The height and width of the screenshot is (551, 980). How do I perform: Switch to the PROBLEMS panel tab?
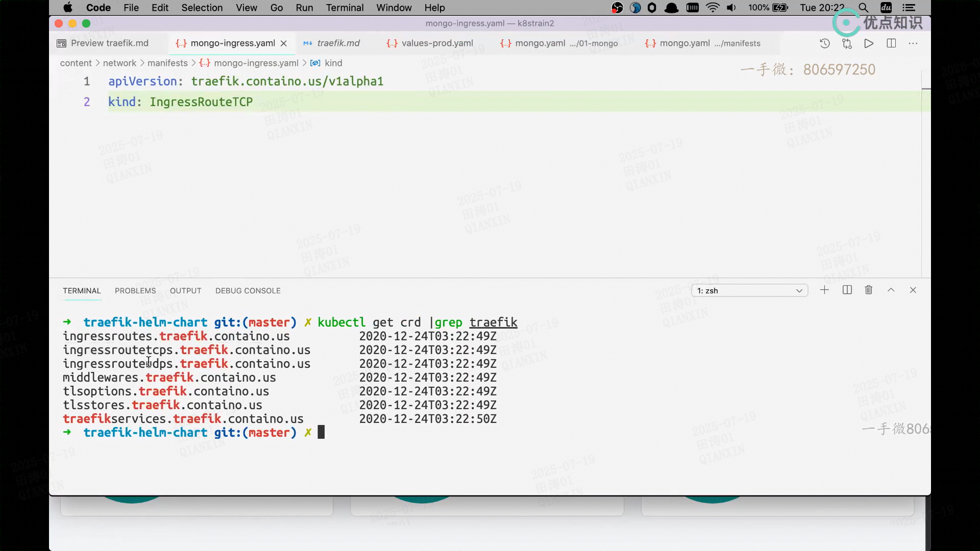pyautogui.click(x=135, y=291)
